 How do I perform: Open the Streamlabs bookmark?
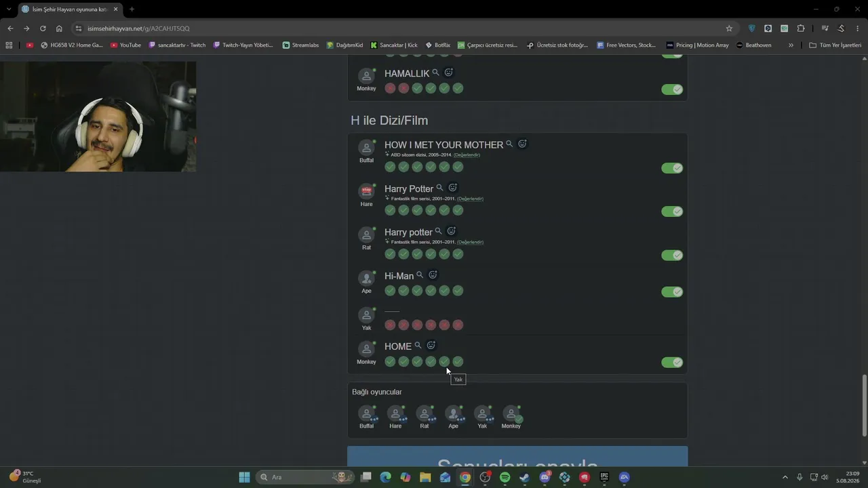300,45
